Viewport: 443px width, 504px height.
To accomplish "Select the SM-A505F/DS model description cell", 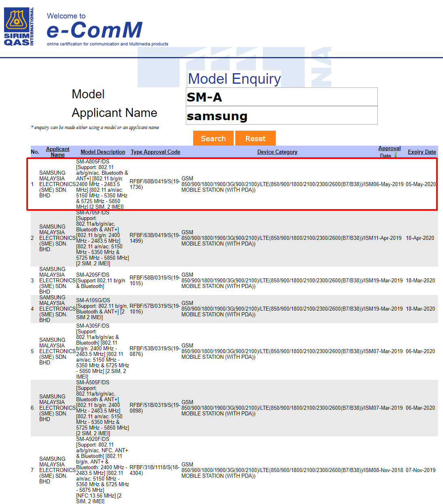I will click(102, 408).
